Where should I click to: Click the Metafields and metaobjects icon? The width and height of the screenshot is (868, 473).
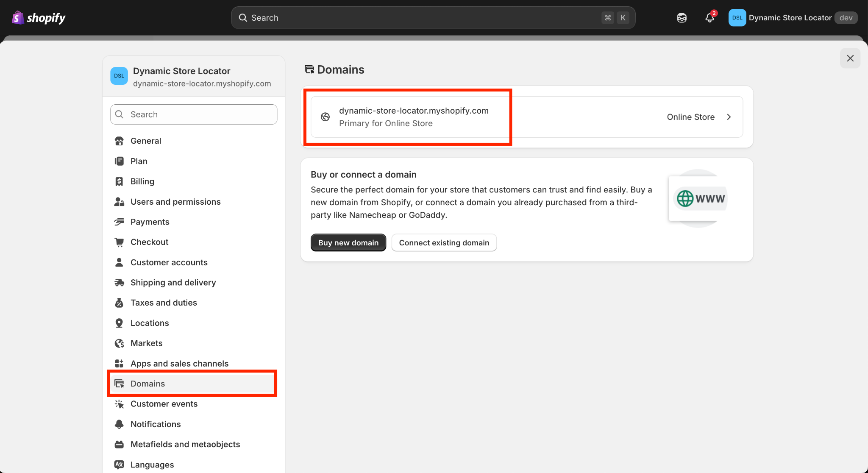point(119,444)
